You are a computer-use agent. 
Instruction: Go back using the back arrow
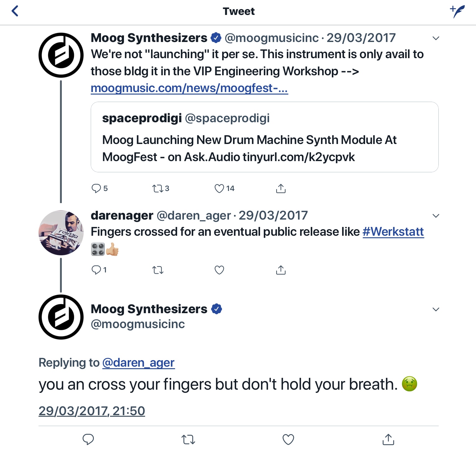pos(15,11)
